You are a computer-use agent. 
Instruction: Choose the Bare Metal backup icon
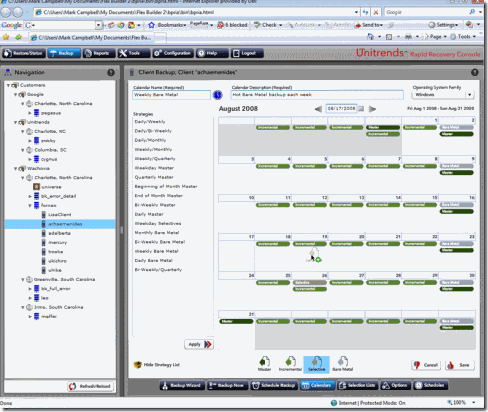point(342,364)
